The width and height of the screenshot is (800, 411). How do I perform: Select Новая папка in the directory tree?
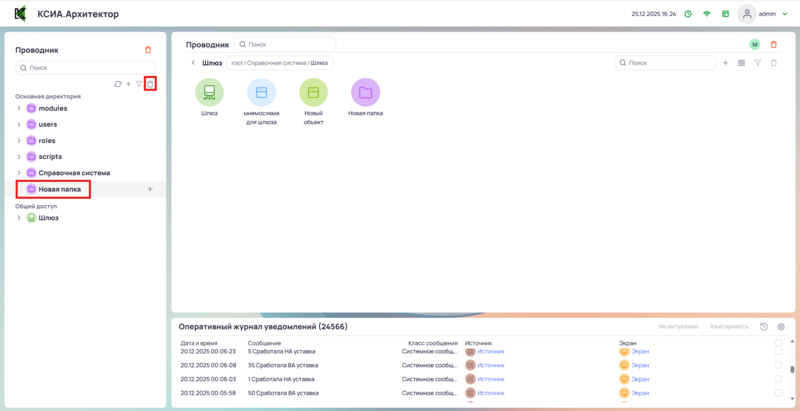59,189
